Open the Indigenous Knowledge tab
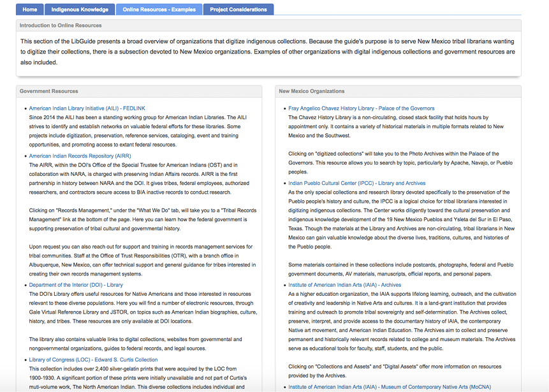Viewport: 549px width, 392px height. coord(80,9)
